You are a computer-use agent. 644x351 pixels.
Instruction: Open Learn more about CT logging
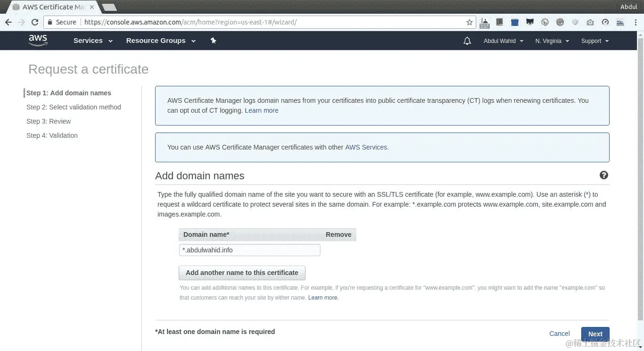262,110
